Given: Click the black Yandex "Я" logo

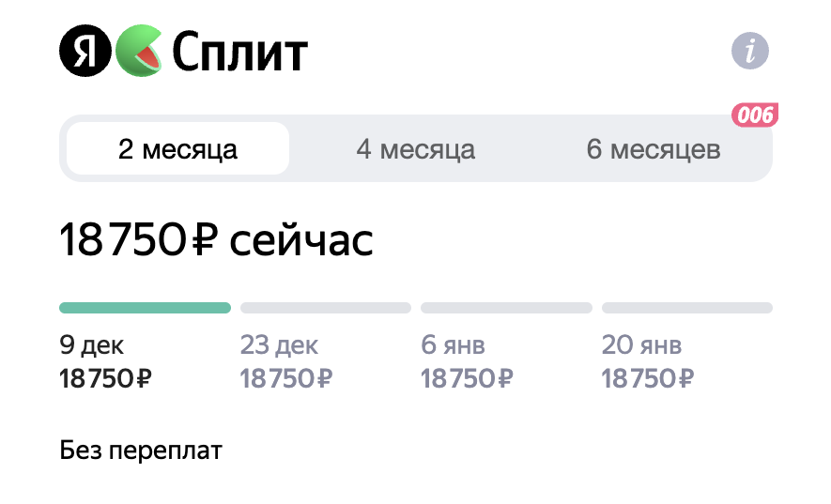Looking at the screenshot, I should (x=85, y=51).
